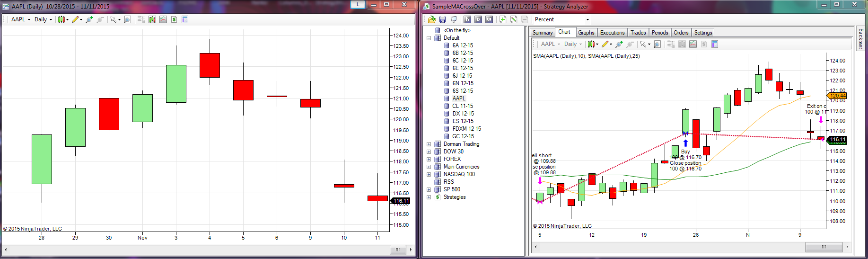Click the orange 120.44 price marker
This screenshot has width=868, height=259.
[x=838, y=96]
